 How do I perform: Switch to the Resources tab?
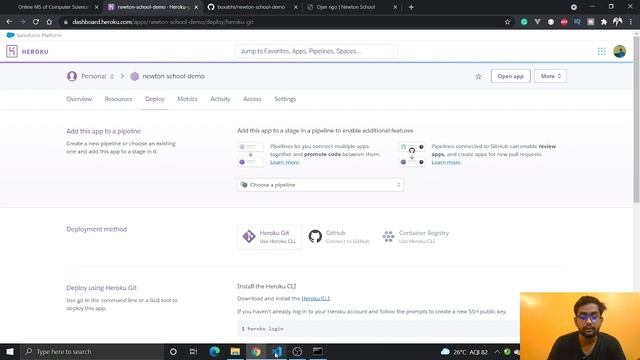coord(118,99)
